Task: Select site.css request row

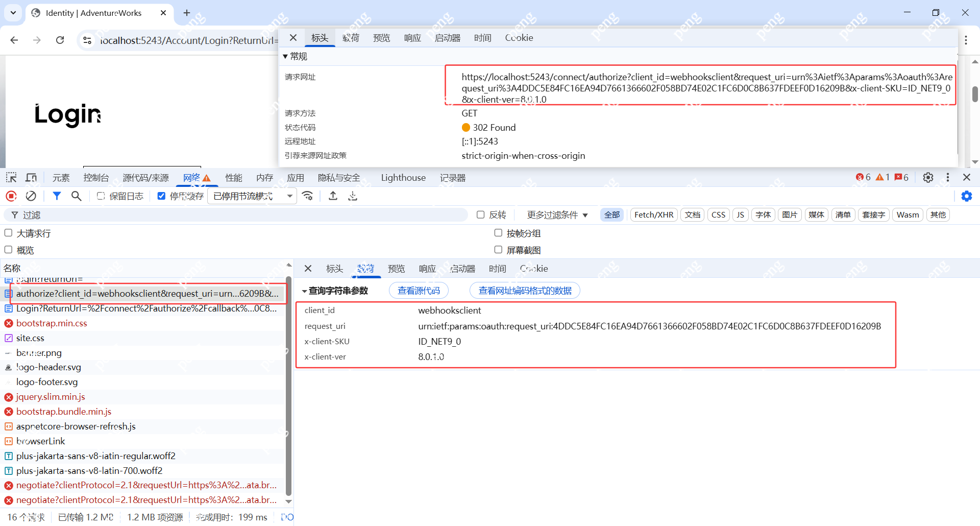Action: coord(143,338)
